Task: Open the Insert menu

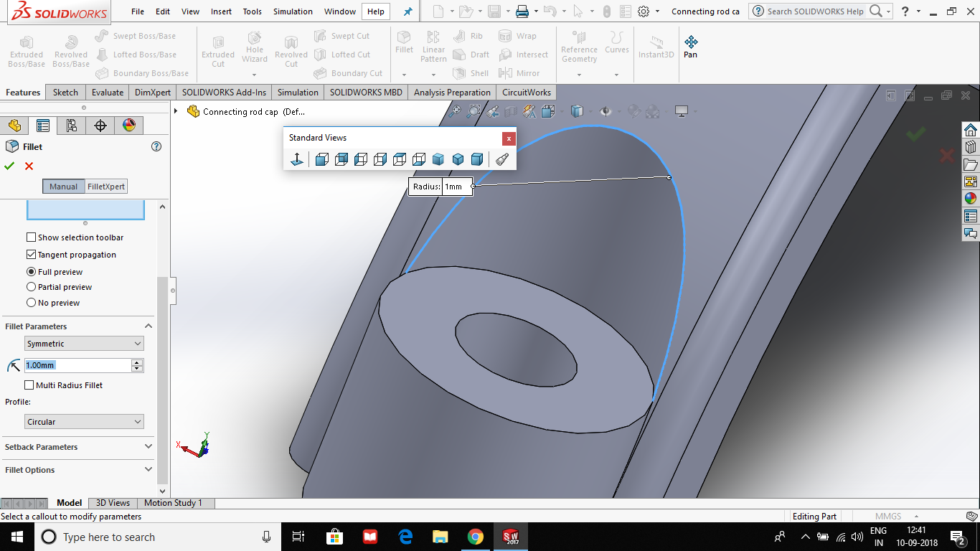Action: (221, 11)
